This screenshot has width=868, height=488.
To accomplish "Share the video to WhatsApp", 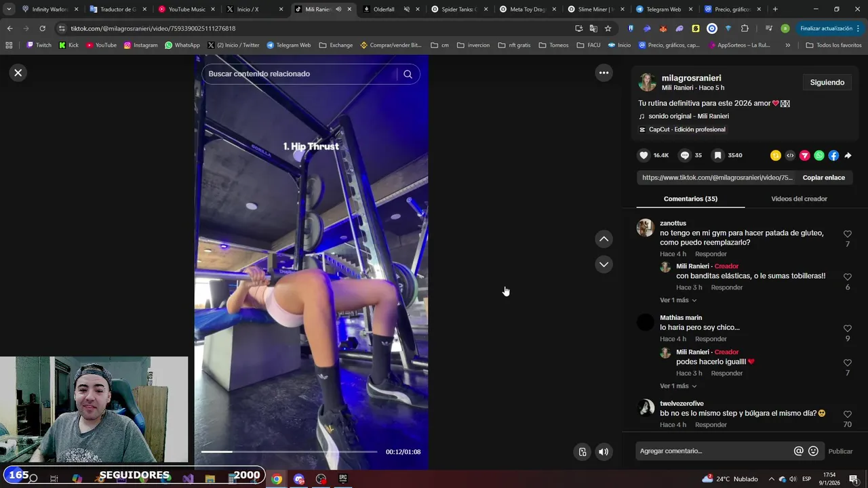I will click(819, 155).
